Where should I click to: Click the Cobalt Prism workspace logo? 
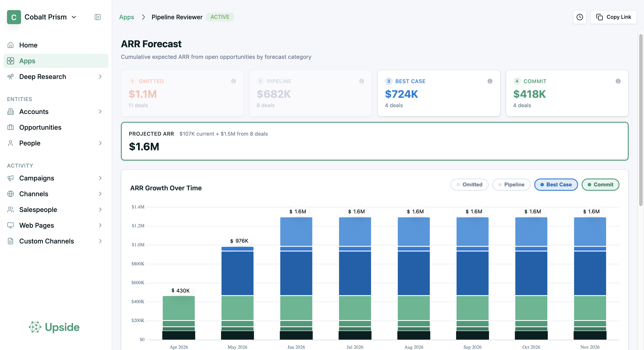[x=14, y=17]
